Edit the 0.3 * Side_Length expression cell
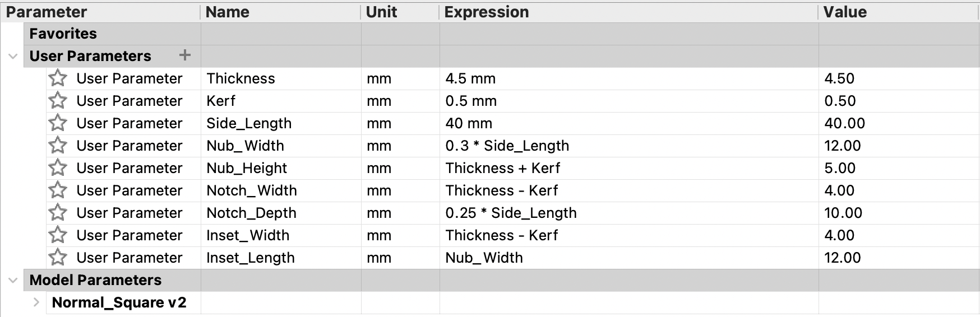 [629, 146]
